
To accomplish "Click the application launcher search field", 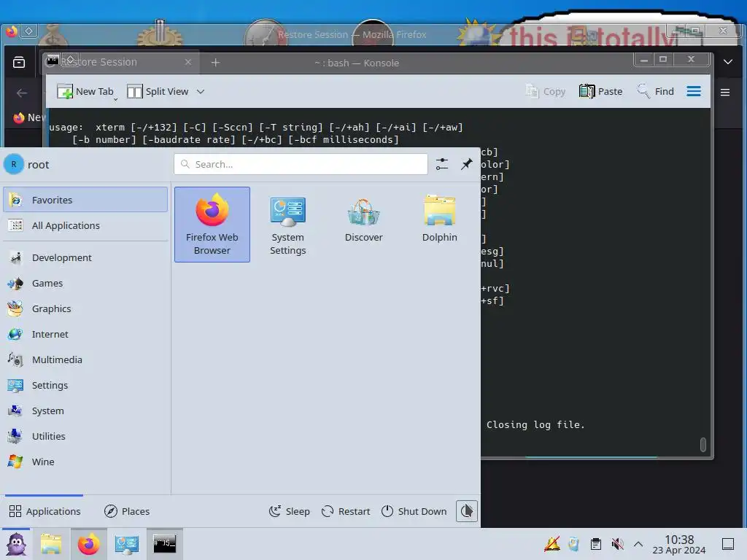I will (301, 164).
